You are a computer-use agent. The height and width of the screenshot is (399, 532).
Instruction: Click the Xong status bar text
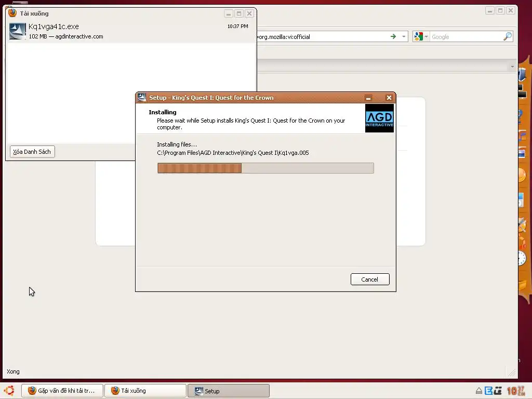point(13,371)
